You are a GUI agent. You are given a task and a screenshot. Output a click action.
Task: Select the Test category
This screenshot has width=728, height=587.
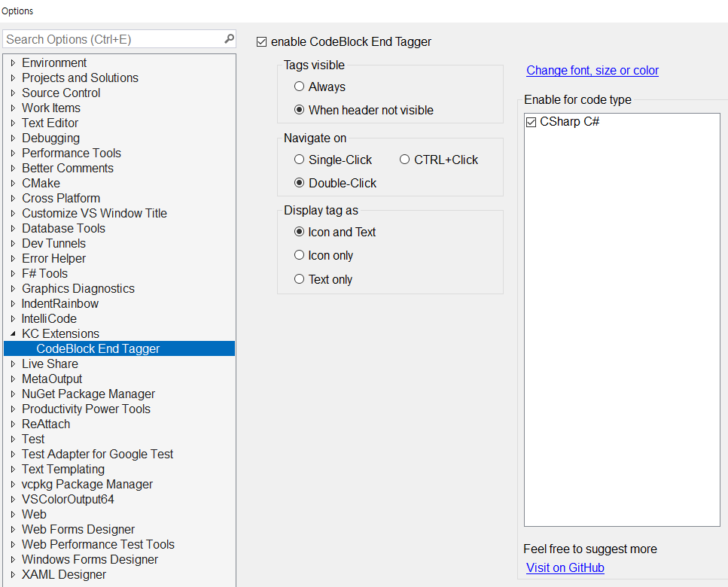(33, 439)
